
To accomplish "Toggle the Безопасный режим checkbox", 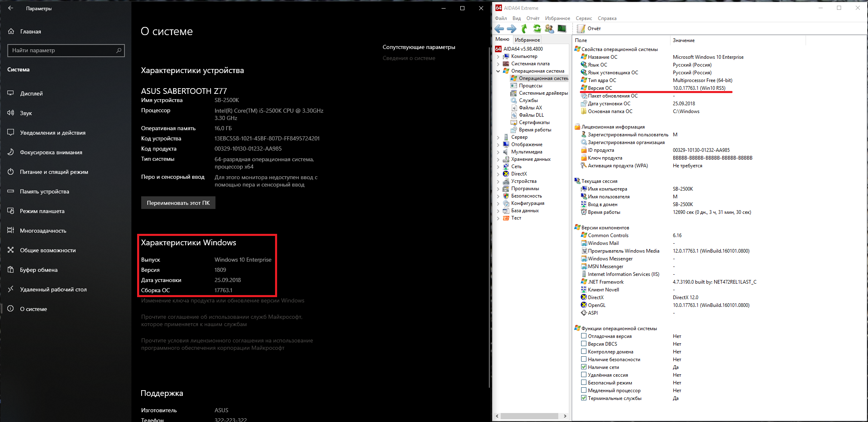I will 584,382.
